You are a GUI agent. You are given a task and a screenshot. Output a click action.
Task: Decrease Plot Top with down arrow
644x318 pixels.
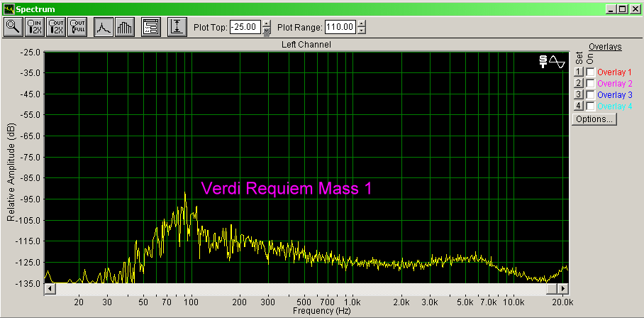[x=267, y=31]
